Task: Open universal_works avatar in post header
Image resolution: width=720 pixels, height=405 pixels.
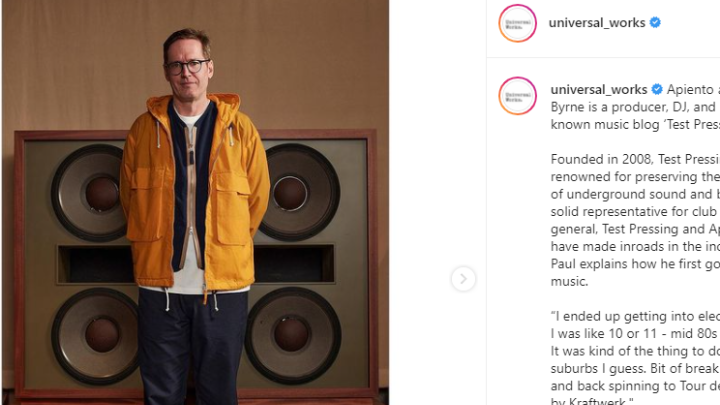Action: 518,23
